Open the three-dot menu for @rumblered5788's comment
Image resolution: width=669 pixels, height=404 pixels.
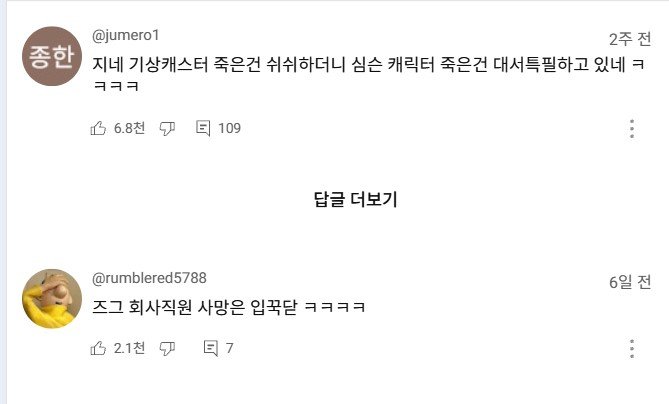click(632, 349)
